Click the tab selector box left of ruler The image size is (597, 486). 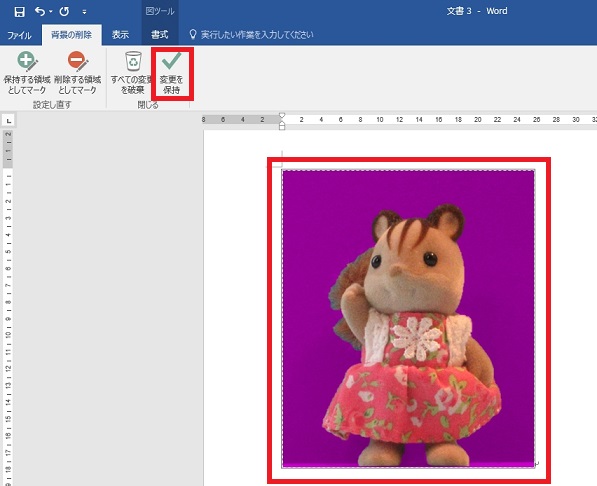tap(8, 120)
